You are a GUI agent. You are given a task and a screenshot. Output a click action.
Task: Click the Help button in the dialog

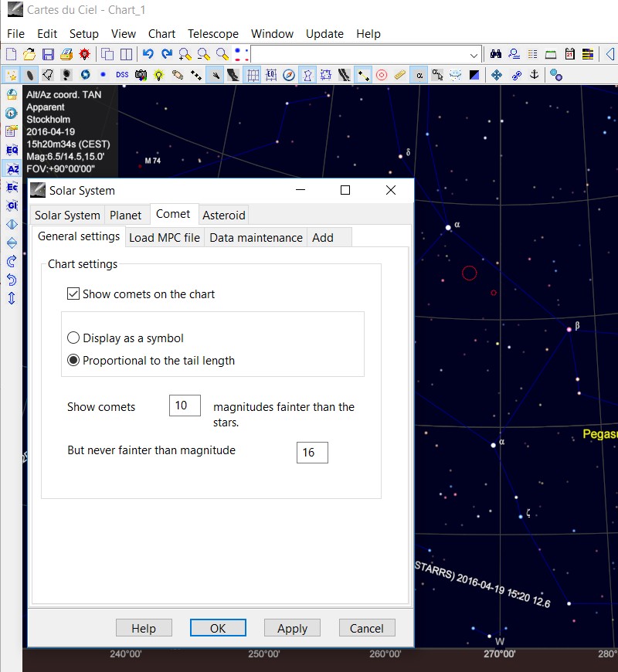(144, 628)
